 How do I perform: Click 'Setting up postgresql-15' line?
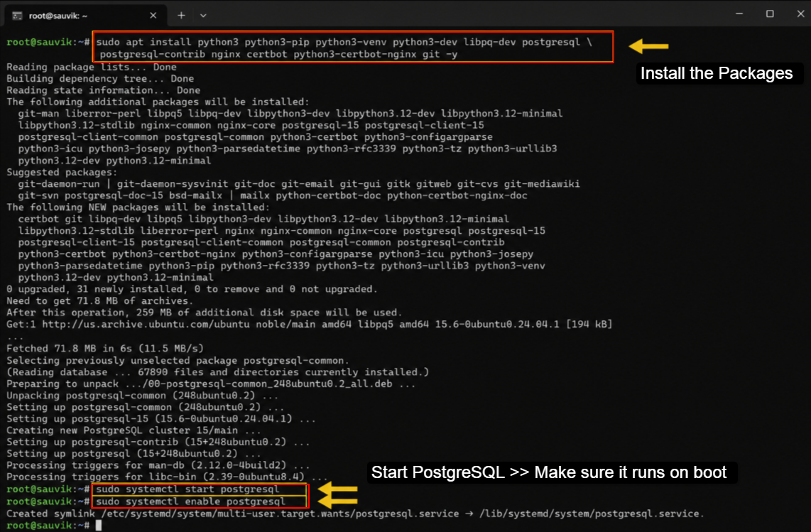(x=161, y=418)
